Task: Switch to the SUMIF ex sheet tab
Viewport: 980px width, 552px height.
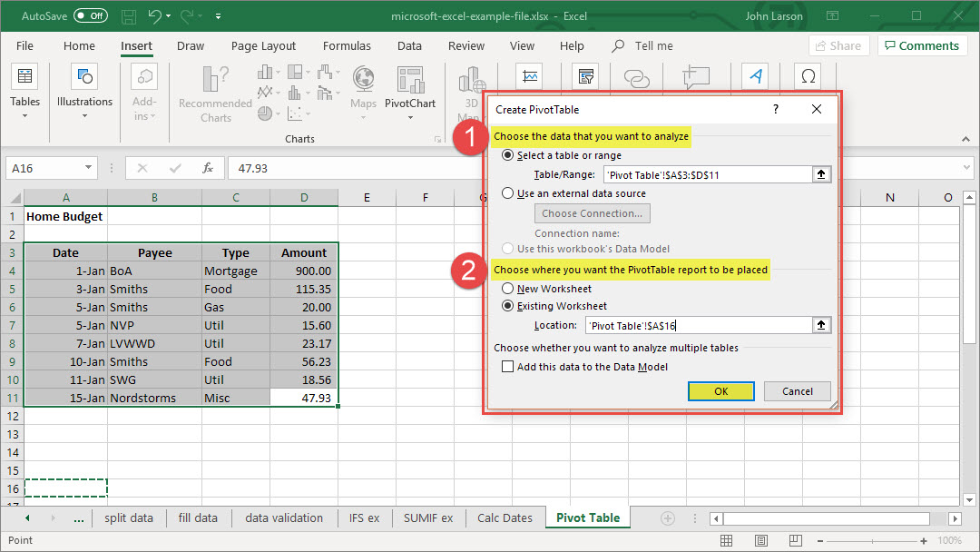Action: [428, 518]
